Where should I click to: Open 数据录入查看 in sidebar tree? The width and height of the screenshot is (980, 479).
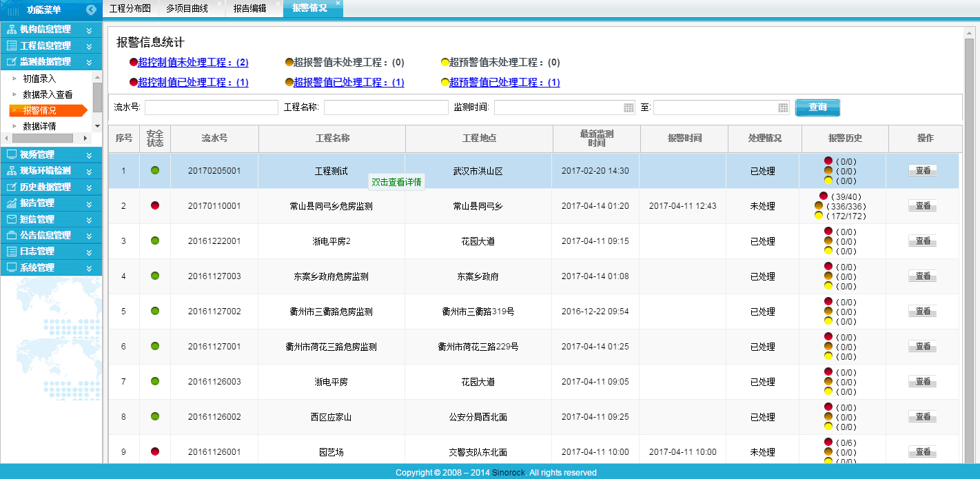[48, 94]
